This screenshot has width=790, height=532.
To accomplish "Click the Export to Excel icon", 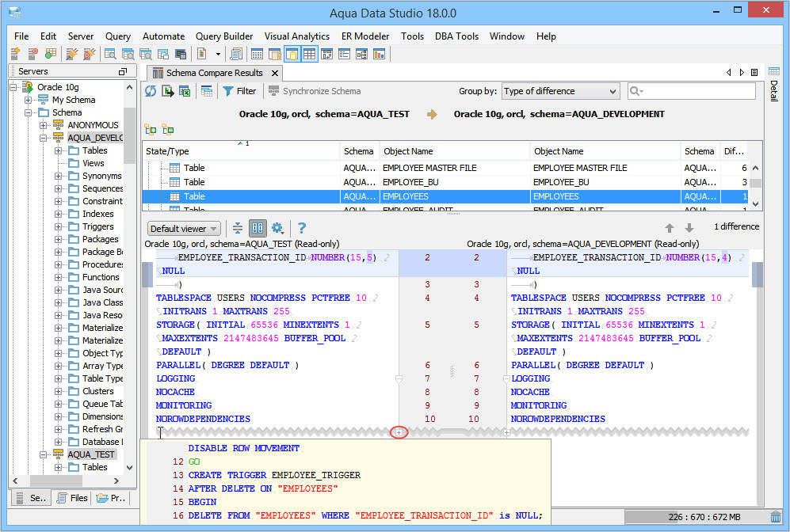I will [x=185, y=91].
